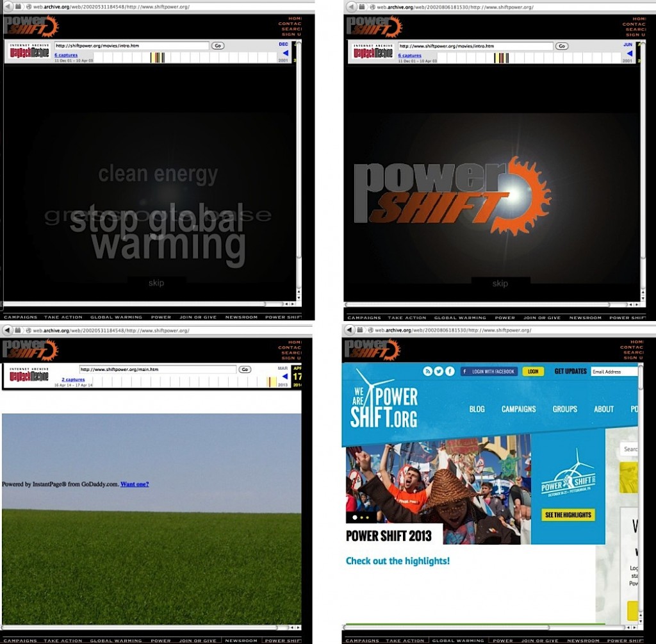Click the round Facebook icon beside the Twitter icon
The image size is (656, 644).
click(450, 372)
